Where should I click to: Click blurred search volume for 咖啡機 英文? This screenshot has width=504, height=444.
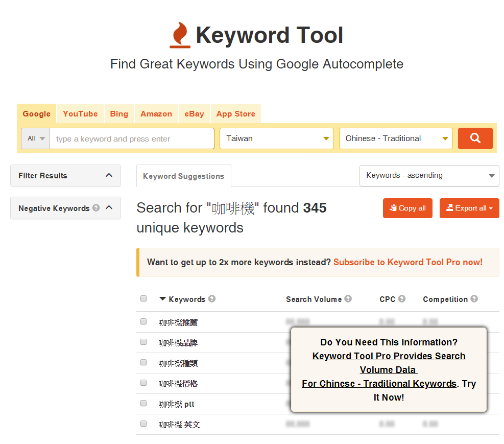pyautogui.click(x=298, y=424)
